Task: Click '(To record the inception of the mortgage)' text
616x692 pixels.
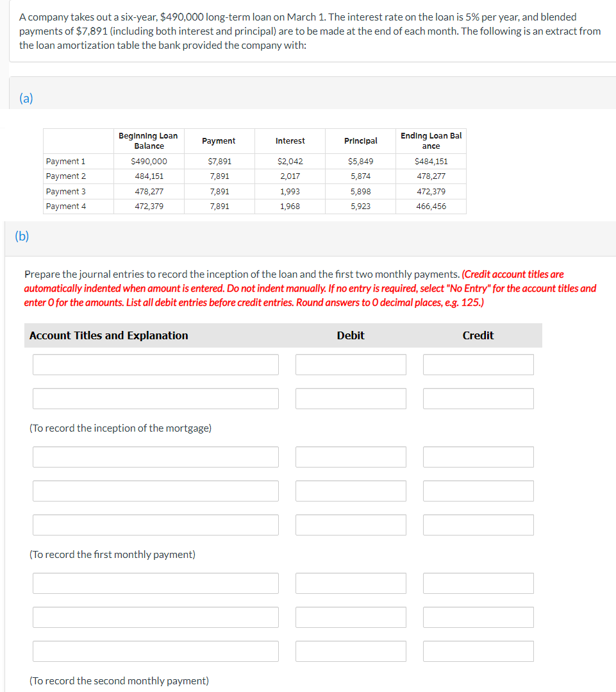Action: click(x=121, y=428)
